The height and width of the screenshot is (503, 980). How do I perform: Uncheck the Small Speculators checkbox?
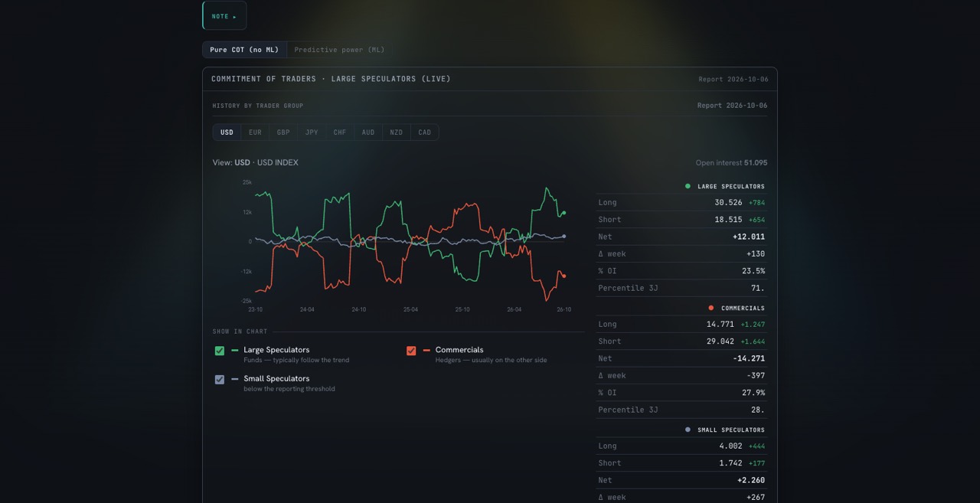(x=220, y=379)
